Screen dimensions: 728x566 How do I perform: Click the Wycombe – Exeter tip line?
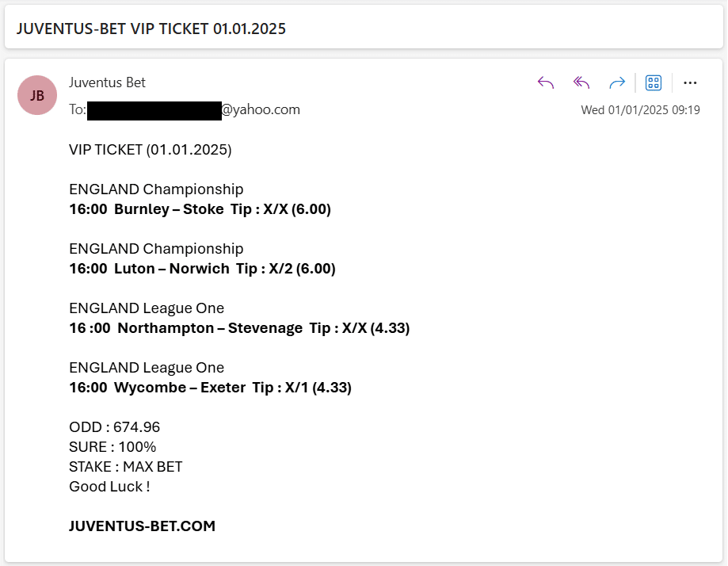(211, 388)
